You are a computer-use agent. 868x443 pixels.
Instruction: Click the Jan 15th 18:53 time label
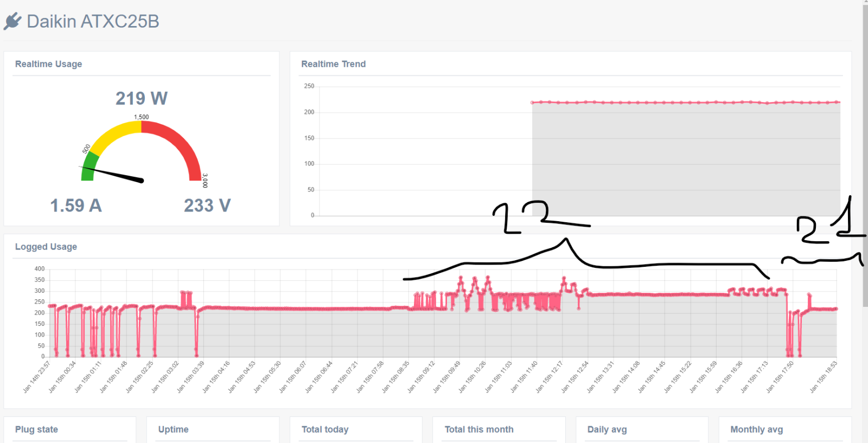coord(824,376)
